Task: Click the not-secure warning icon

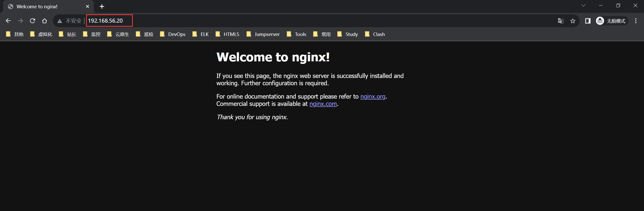Action: tap(60, 21)
